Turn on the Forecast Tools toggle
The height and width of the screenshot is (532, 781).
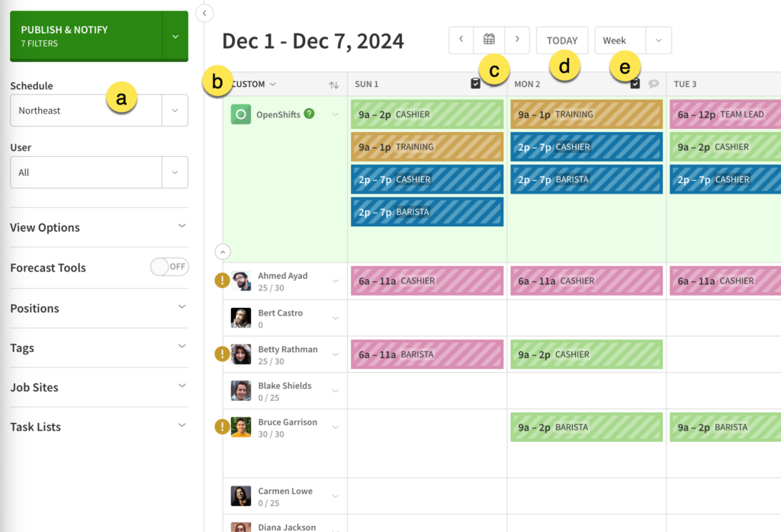click(169, 268)
